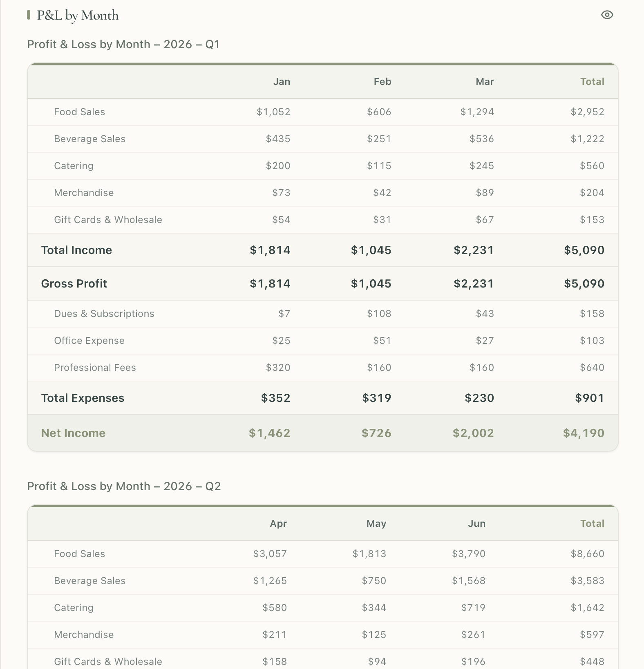The height and width of the screenshot is (669, 644).
Task: Click Catering total value $560
Action: pyautogui.click(x=592, y=166)
